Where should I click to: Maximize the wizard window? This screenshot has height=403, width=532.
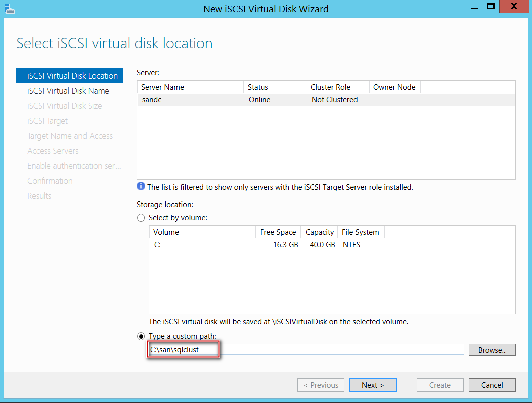tap(491, 7)
